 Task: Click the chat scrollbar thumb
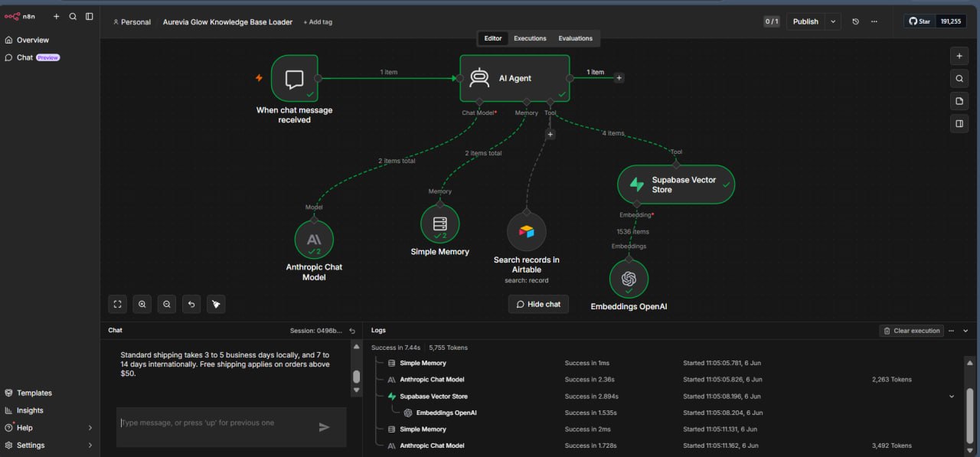356,377
